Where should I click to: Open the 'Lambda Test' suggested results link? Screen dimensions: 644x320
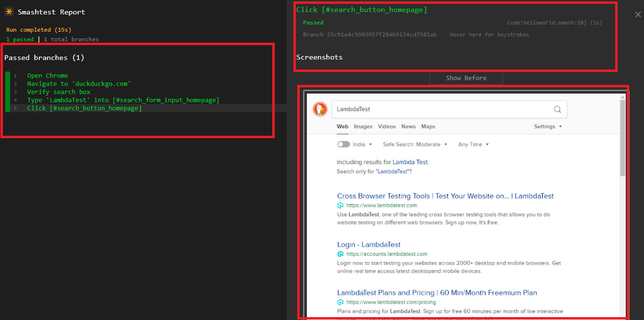410,162
